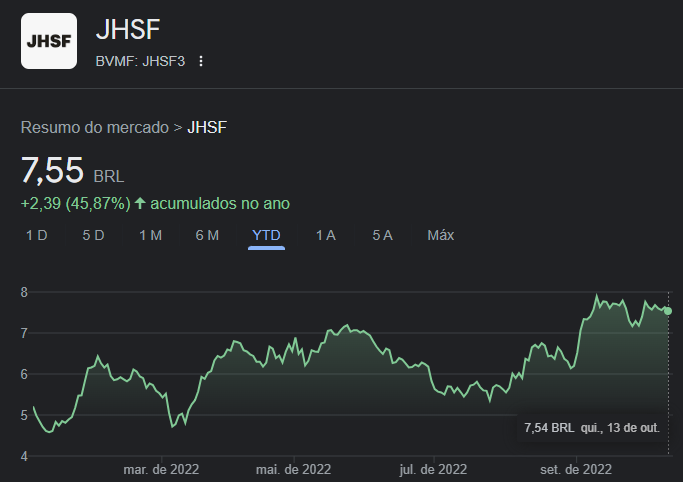Select the 5 D time range
The image size is (683, 482).
93,236
